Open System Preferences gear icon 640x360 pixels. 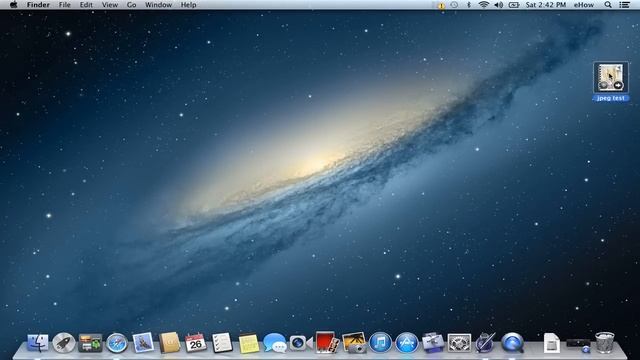pyautogui.click(x=459, y=343)
